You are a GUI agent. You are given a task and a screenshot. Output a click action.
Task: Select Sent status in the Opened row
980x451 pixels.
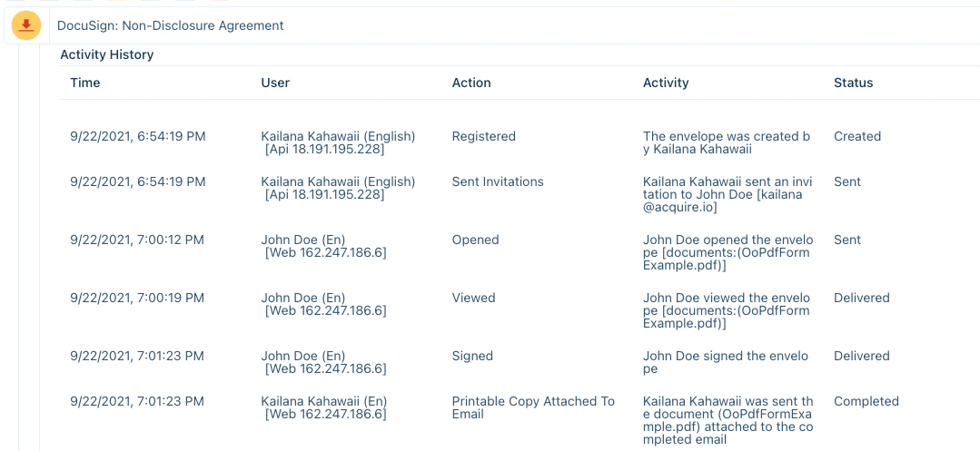pyautogui.click(x=846, y=240)
